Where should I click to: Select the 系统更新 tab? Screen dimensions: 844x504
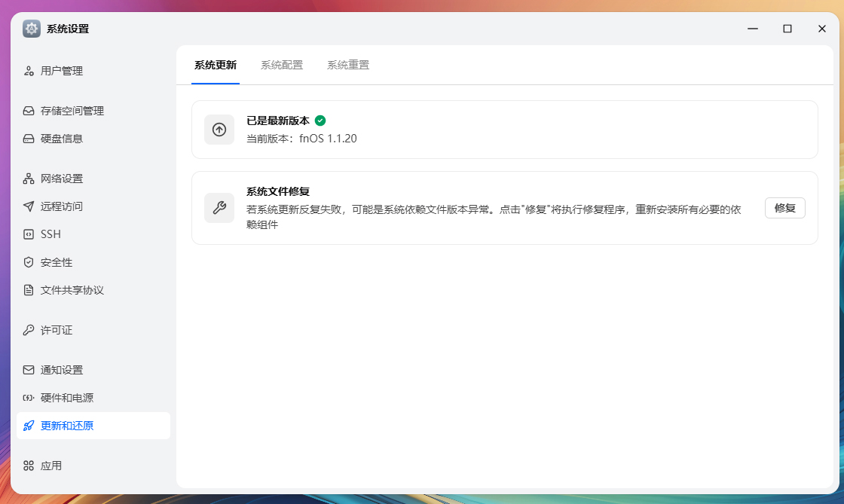point(216,65)
